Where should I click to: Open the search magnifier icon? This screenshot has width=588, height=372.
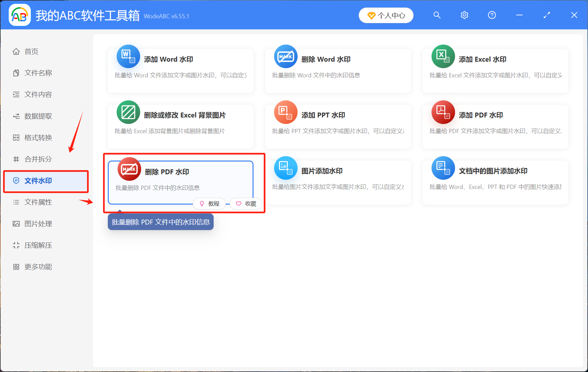point(437,15)
